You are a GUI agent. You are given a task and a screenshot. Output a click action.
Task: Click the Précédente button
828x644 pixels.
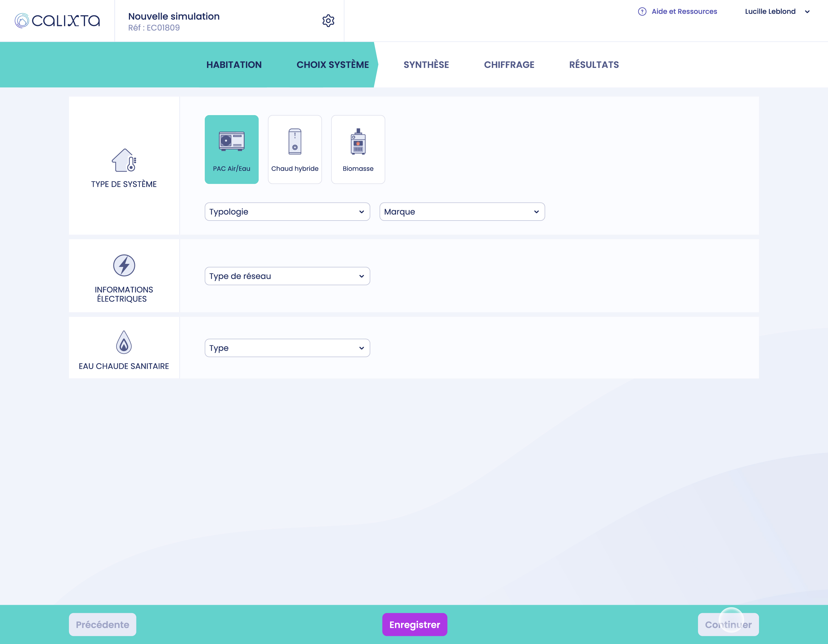click(x=102, y=625)
